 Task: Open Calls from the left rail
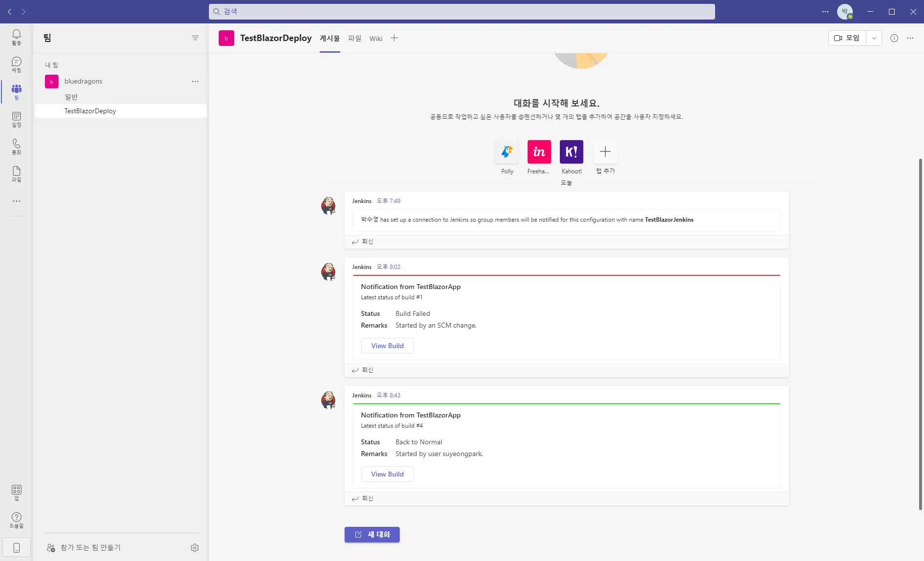click(x=17, y=146)
